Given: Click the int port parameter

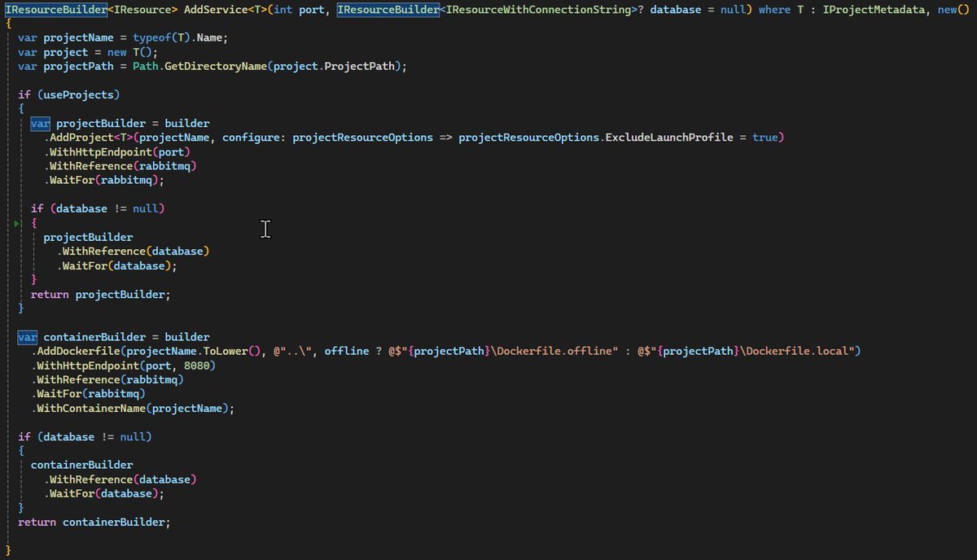Looking at the screenshot, I should [298, 10].
